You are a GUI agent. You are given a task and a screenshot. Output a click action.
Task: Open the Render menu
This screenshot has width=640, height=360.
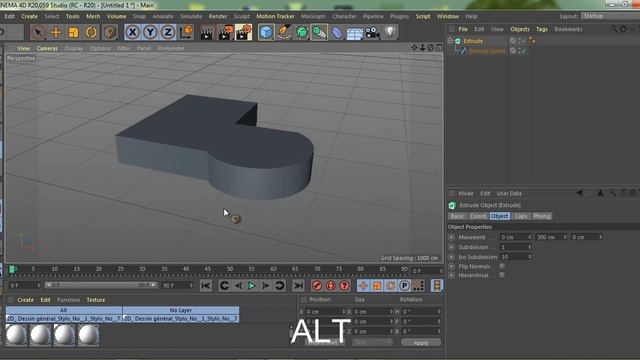point(218,16)
